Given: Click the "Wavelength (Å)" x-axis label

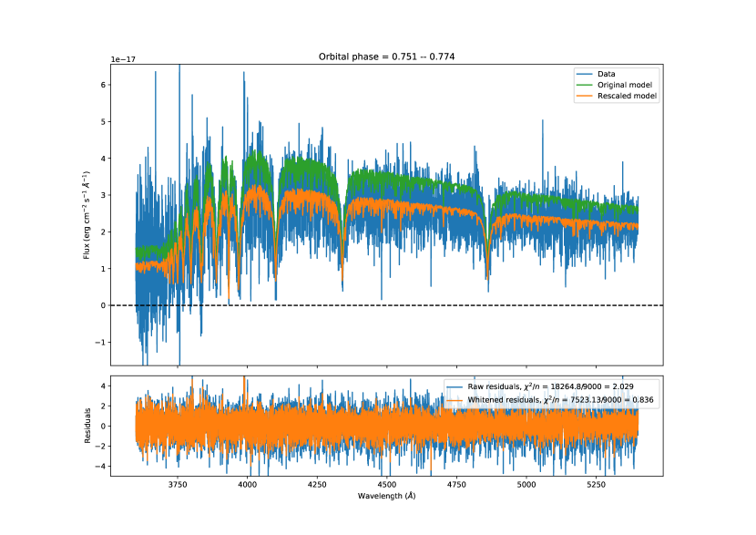Looking at the screenshot, I should point(387,496).
